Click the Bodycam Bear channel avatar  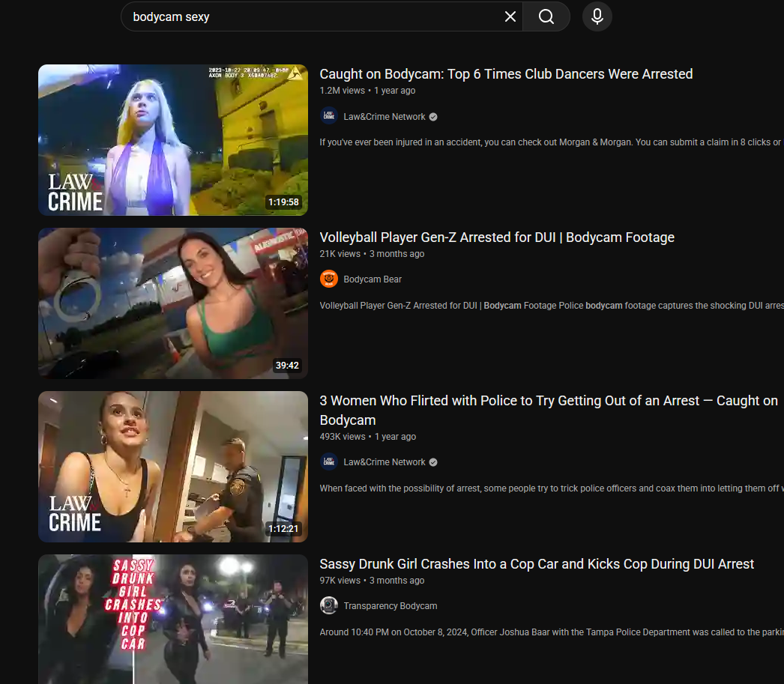click(329, 279)
